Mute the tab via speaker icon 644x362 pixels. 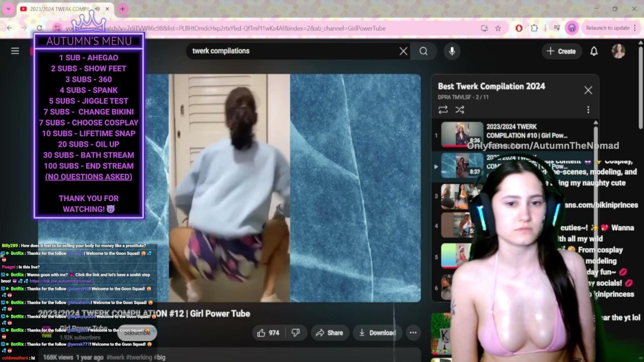coord(97,9)
